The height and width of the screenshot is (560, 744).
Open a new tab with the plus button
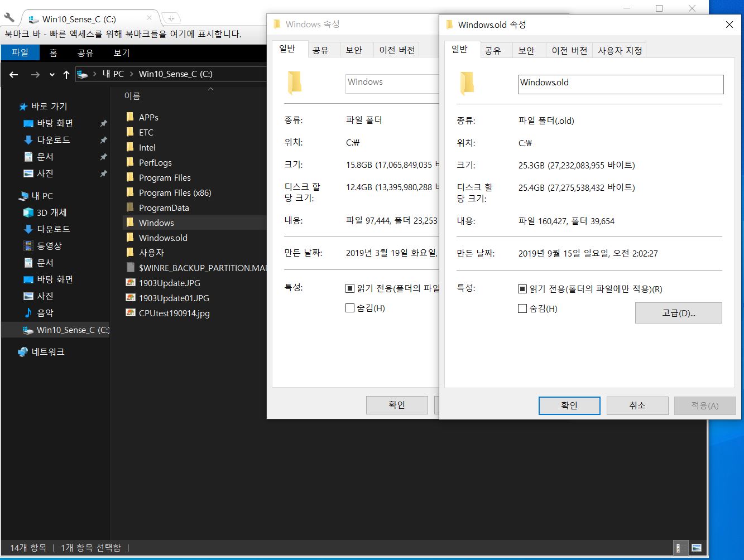coord(171,18)
